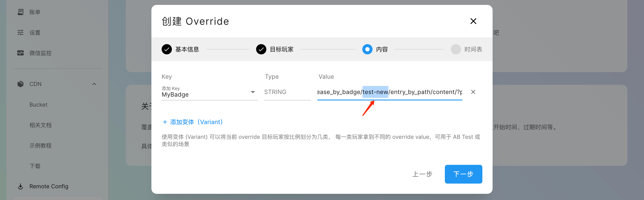Open the 添加 Key dropdown
Screen dimensions: 644x200
[x=253, y=92]
